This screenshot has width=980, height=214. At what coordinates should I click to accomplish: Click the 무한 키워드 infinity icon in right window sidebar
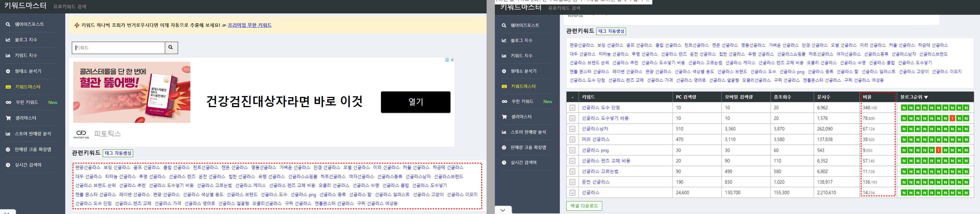pos(504,102)
